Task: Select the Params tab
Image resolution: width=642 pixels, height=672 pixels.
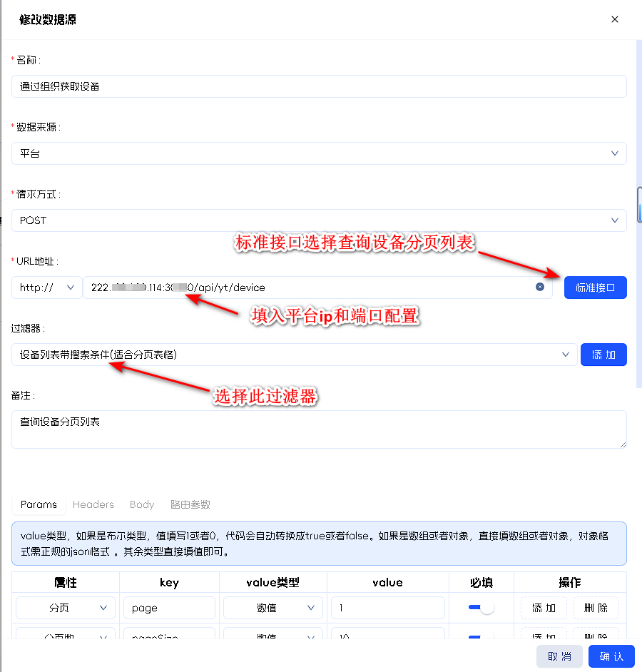Action: coord(39,504)
